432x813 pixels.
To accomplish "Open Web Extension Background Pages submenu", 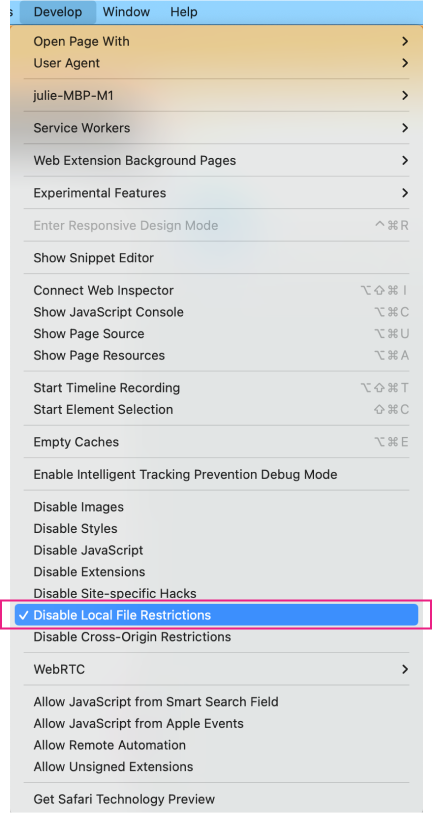I will point(216,161).
